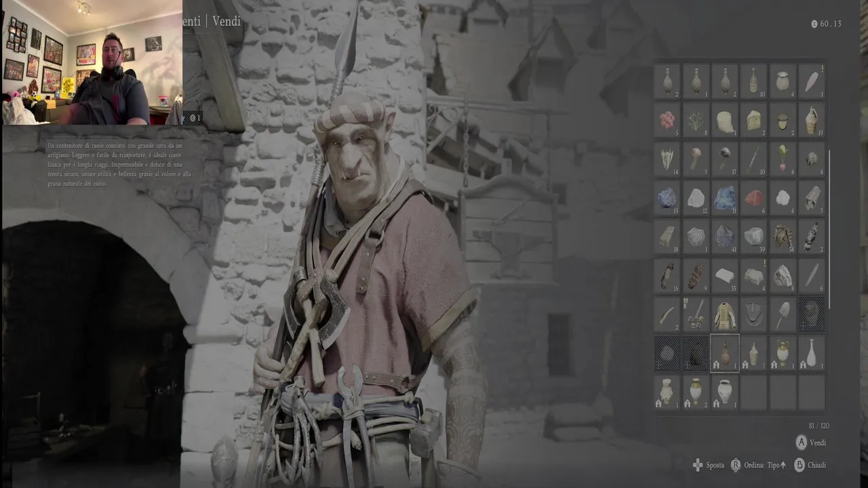Select the white cotton ball, quantity 4
Image resolution: width=868 pixels, height=488 pixels.
tap(783, 197)
